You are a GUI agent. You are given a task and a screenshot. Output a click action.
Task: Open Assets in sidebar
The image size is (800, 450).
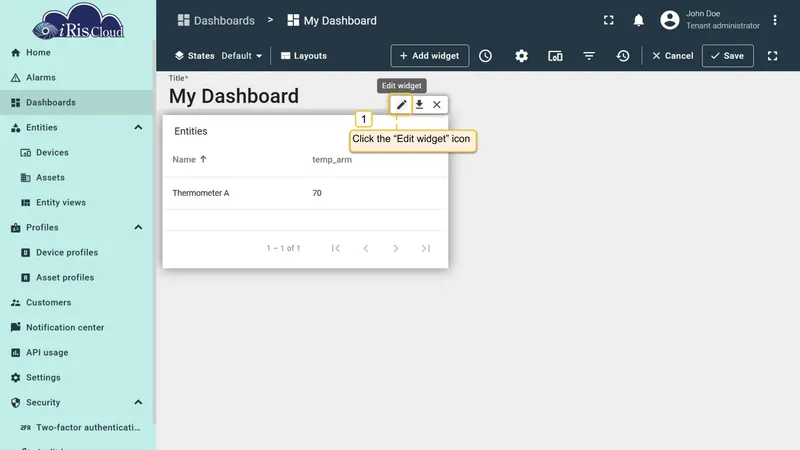(77, 178)
